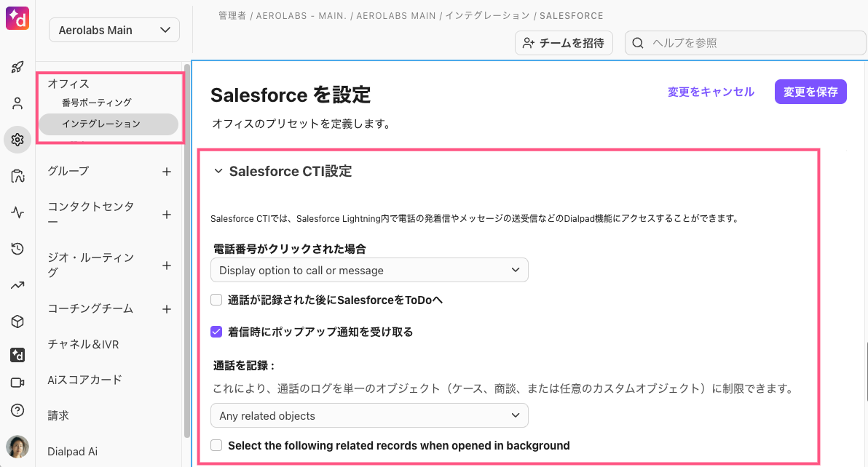Click インテグレーション breadcrumb link
Screen dimensions: 868x467
(488, 16)
